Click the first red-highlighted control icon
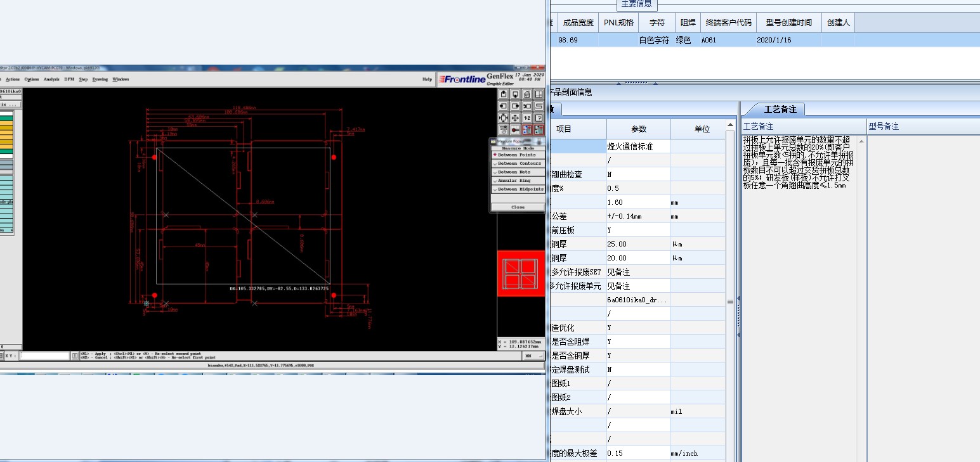This screenshot has height=462, width=980. tap(527, 129)
